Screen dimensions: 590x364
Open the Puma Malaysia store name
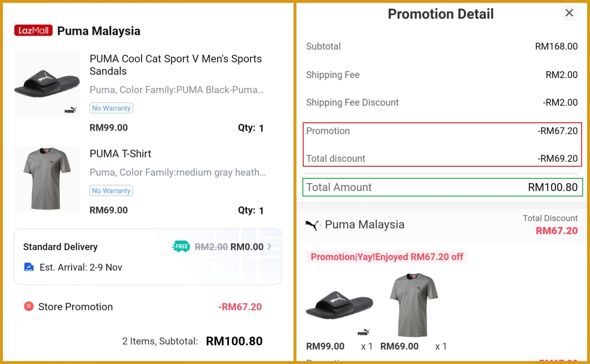click(x=99, y=31)
